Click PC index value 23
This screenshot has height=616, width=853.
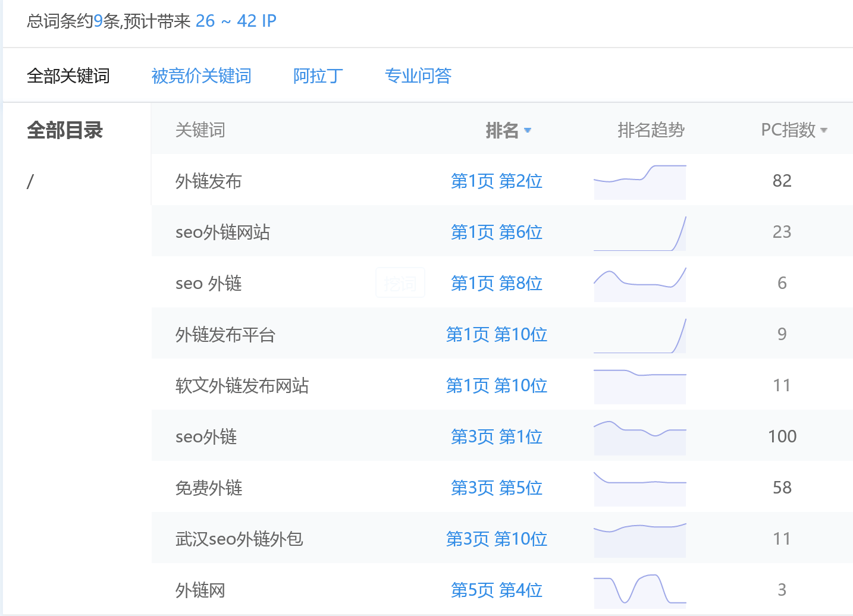(x=782, y=232)
